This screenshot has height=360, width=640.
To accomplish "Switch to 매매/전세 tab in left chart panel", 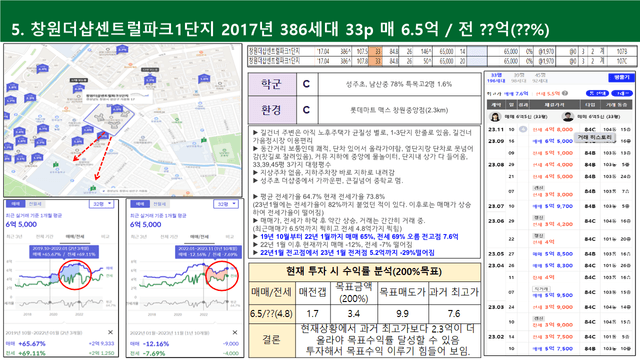I will pos(75,237).
